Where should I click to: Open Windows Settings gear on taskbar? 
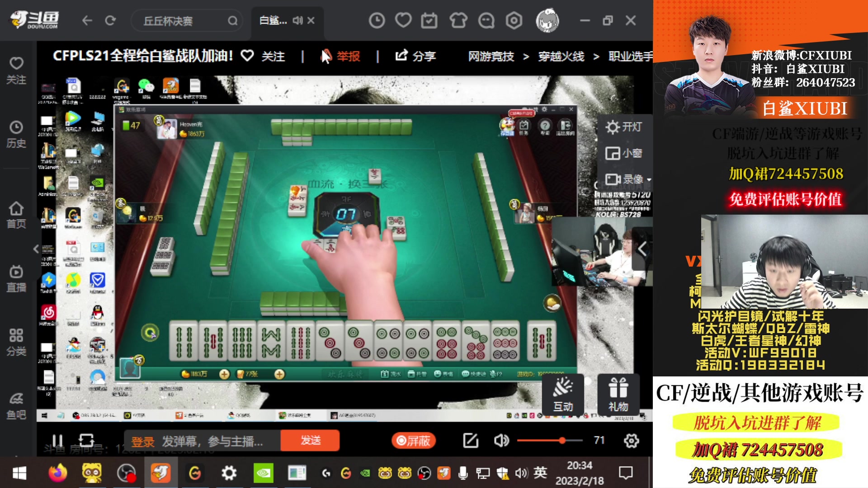229,473
